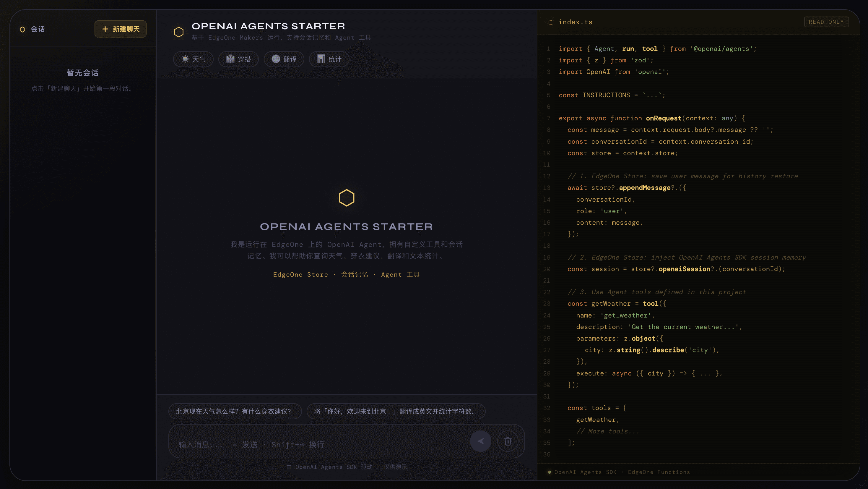
Task: Choose the 翻译成英文并统计字符数 suggestion
Action: click(396, 411)
